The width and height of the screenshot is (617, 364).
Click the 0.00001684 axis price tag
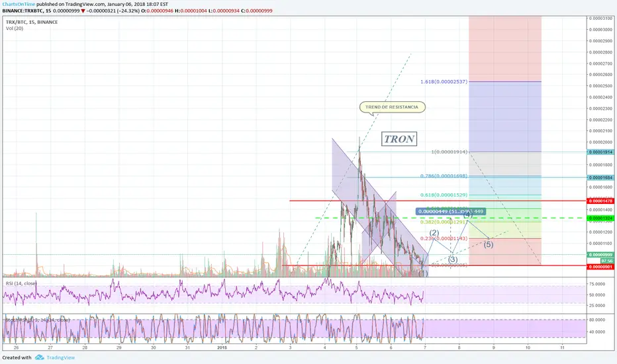point(600,177)
